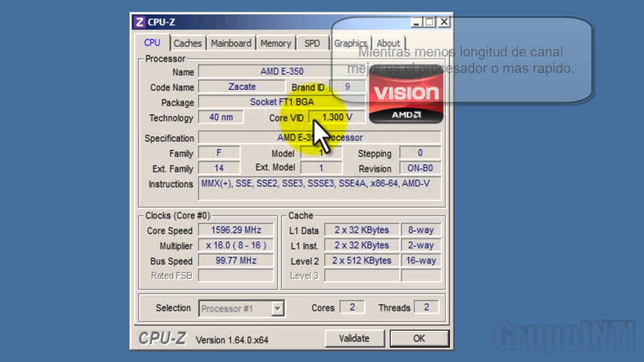Viewport: 644px width, 362px height.
Task: Open the SPD tab
Action: (312, 43)
